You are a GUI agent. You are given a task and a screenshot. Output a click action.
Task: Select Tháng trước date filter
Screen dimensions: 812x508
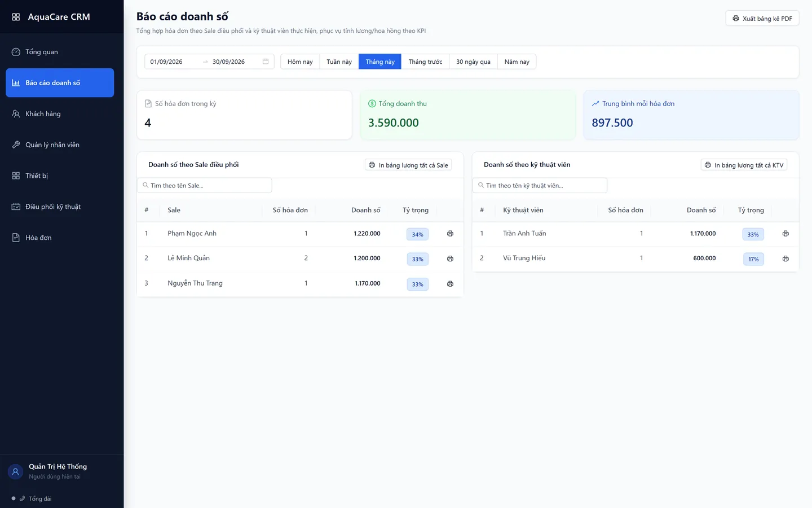click(x=425, y=62)
